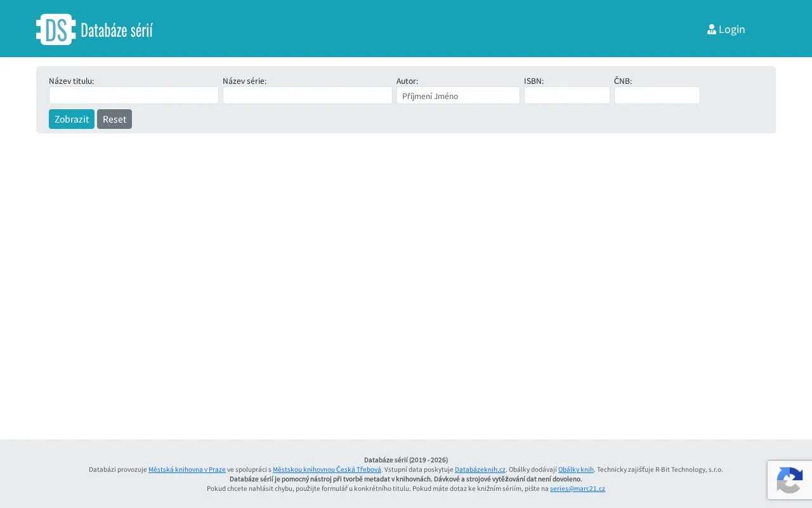Click the "ČNB:" label

click(x=623, y=81)
